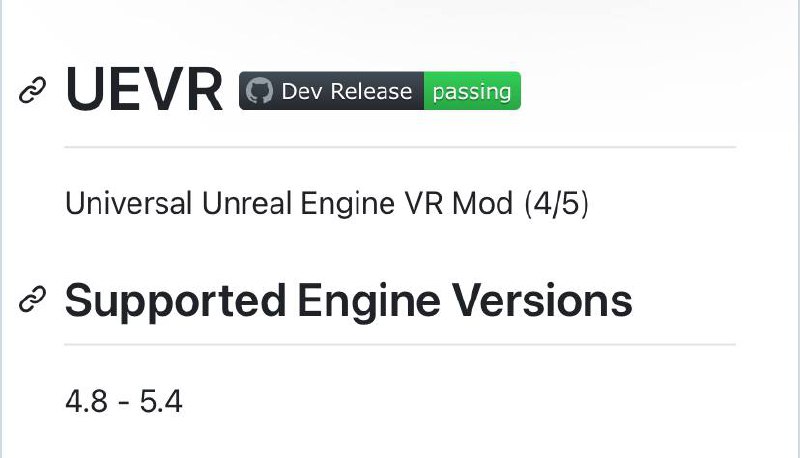Click the 4.8 - 5.4 version range text
Viewport: 800px width, 458px height.
123,401
